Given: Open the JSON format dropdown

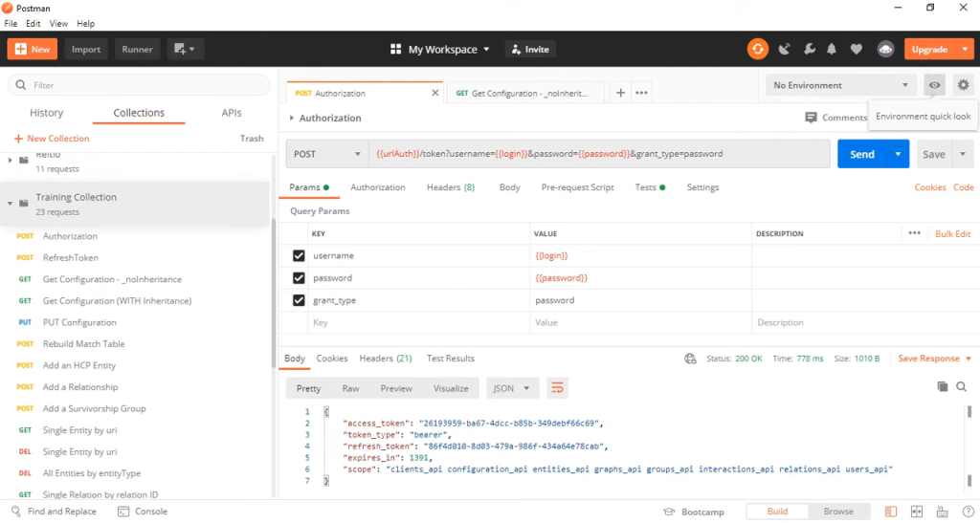Looking at the screenshot, I should point(512,388).
